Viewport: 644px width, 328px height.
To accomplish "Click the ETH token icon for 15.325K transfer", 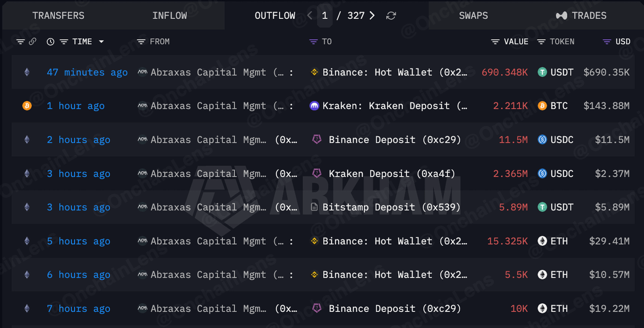I will tap(542, 241).
